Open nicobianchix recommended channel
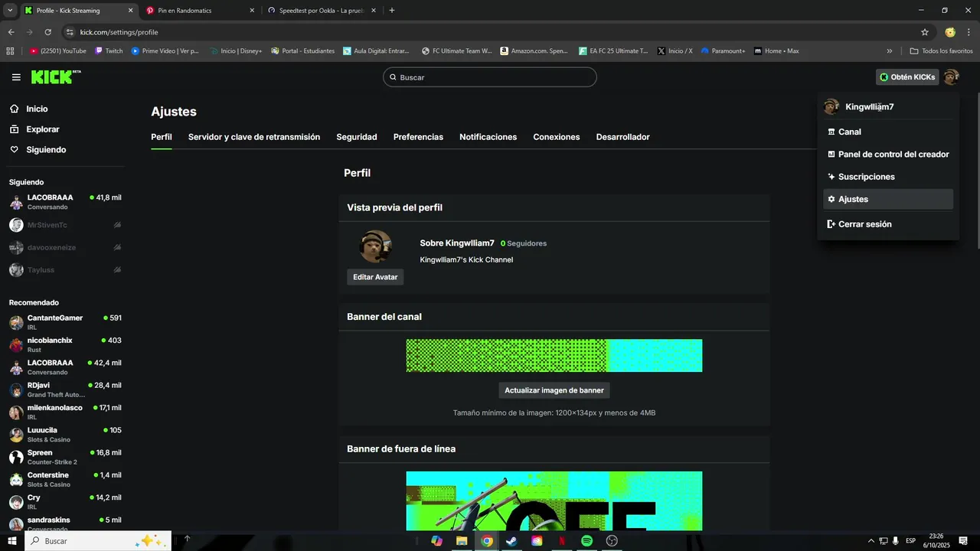 (65, 344)
